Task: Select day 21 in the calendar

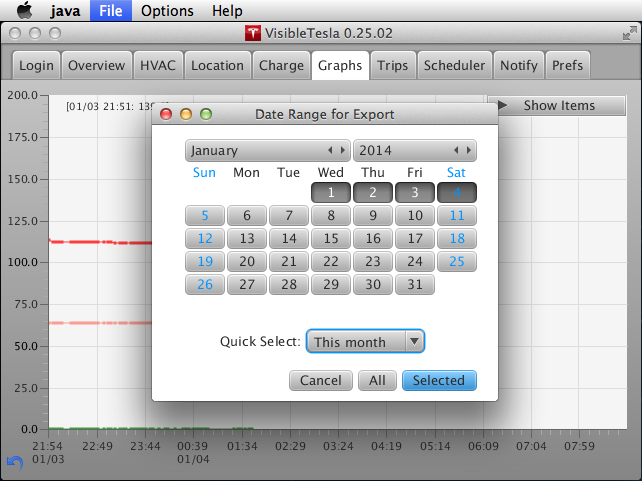Action: (289, 261)
